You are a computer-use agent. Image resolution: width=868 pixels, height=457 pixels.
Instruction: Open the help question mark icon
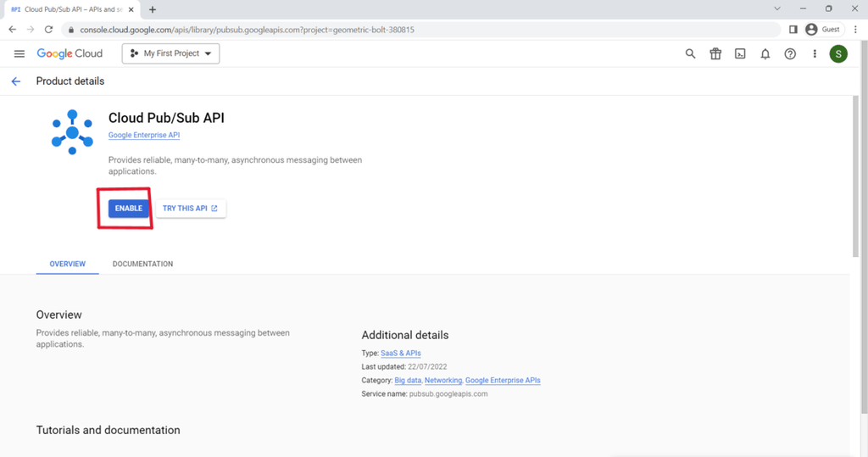point(790,53)
